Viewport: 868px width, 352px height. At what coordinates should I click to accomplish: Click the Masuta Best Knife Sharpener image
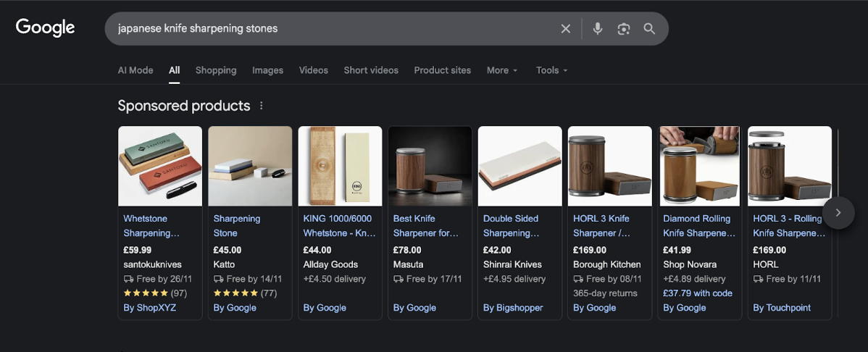pyautogui.click(x=430, y=167)
